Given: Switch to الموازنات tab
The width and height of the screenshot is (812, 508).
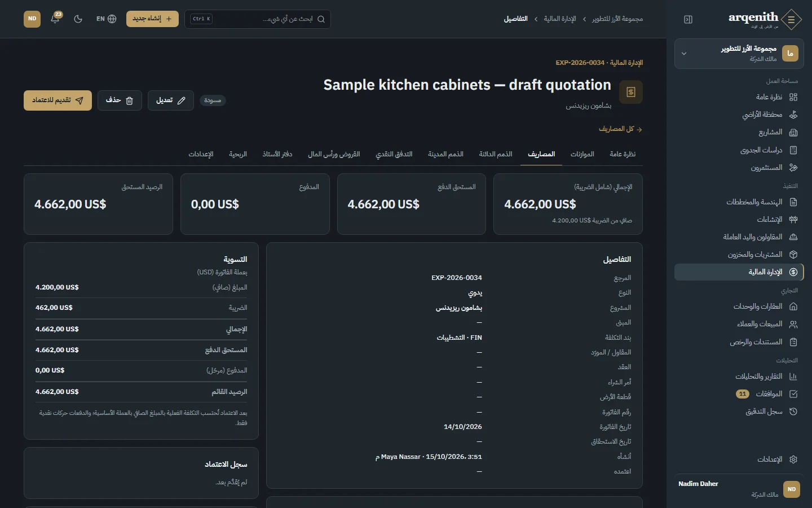Looking at the screenshot, I should tap(582, 154).
